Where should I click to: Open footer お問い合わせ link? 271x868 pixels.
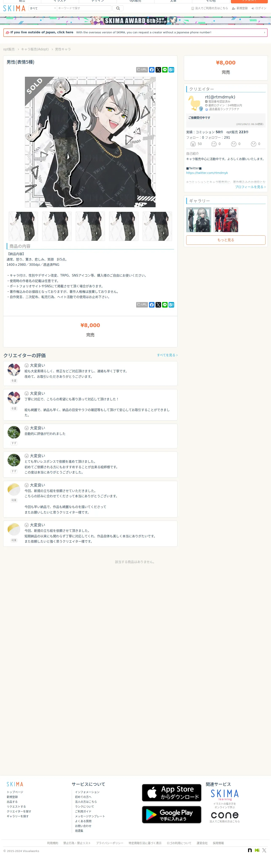83,826
